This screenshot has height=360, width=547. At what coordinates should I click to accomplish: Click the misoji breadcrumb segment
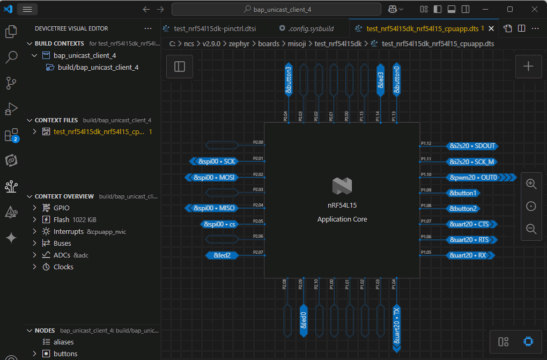296,44
